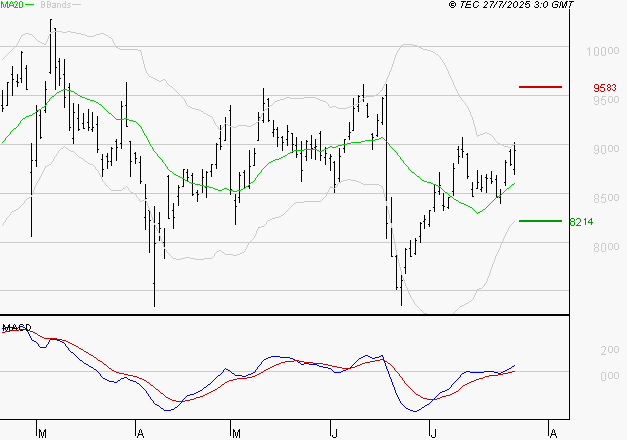Click the MACD indicator label
627x440 pixels.
coord(17,328)
